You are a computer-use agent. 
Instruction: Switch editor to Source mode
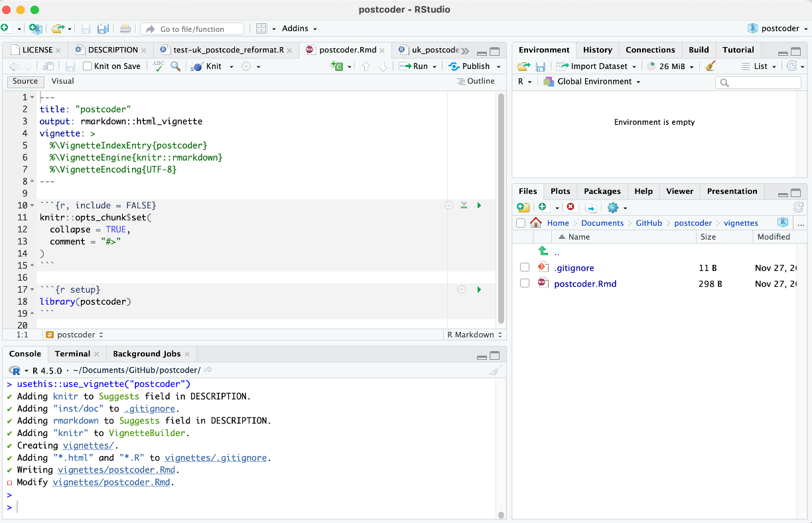[25, 81]
